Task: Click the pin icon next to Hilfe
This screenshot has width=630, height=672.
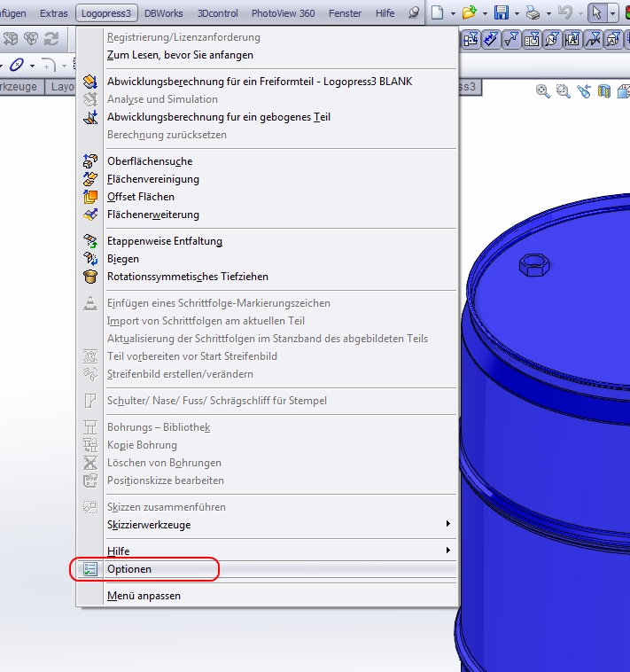Action: (x=413, y=13)
